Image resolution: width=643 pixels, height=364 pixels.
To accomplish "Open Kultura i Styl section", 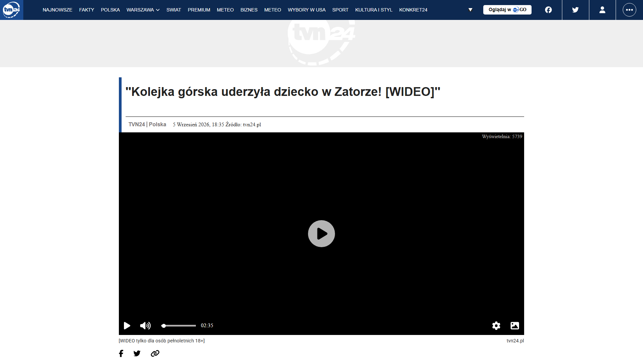I will pyautogui.click(x=374, y=10).
